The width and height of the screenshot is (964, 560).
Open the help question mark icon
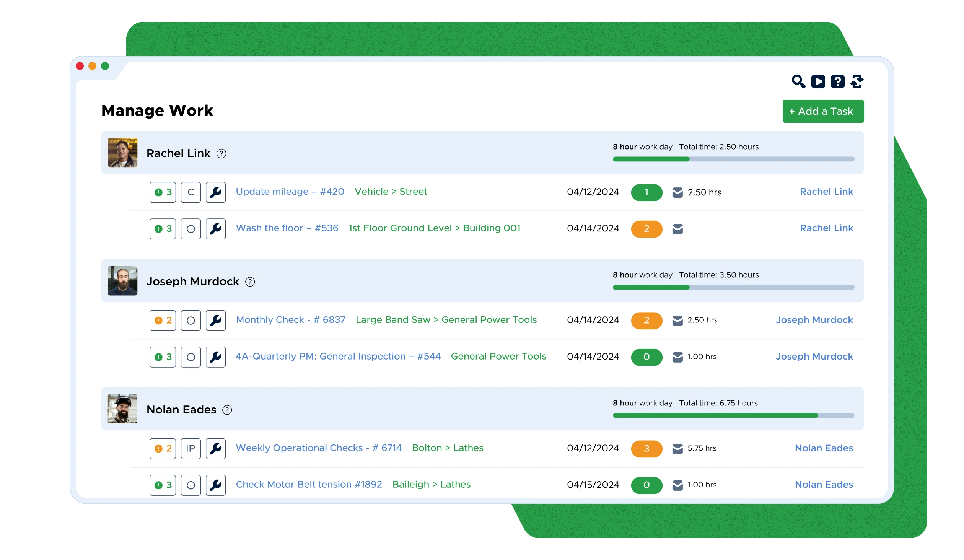pos(838,81)
